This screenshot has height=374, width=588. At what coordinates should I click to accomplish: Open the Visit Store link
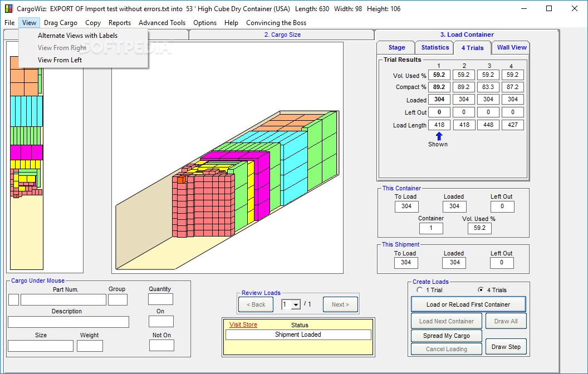(x=243, y=324)
